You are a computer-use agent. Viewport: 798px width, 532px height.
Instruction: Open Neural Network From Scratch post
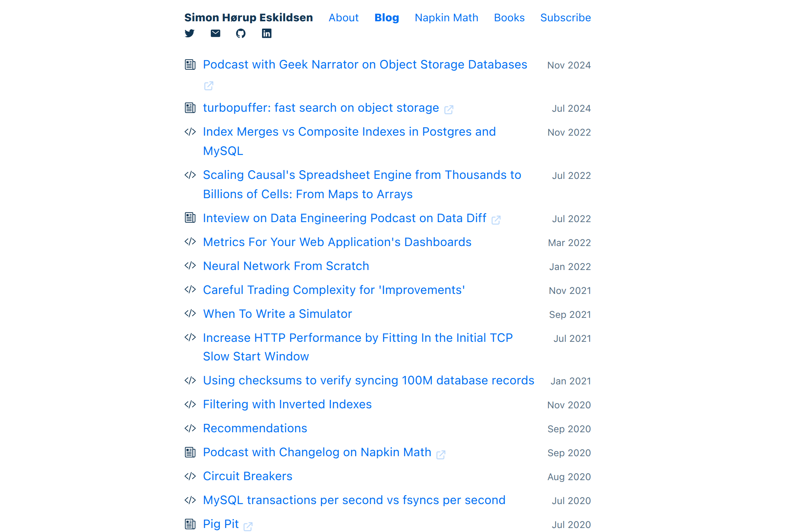pos(286,266)
